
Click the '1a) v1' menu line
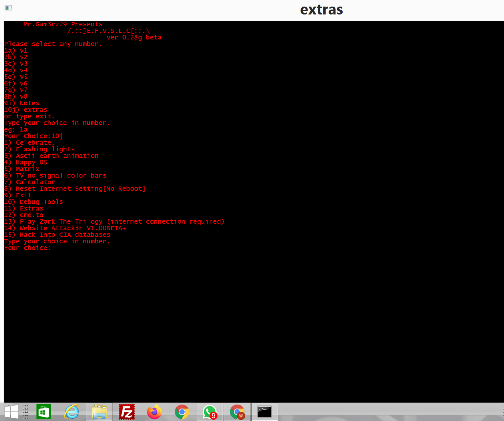click(x=16, y=51)
